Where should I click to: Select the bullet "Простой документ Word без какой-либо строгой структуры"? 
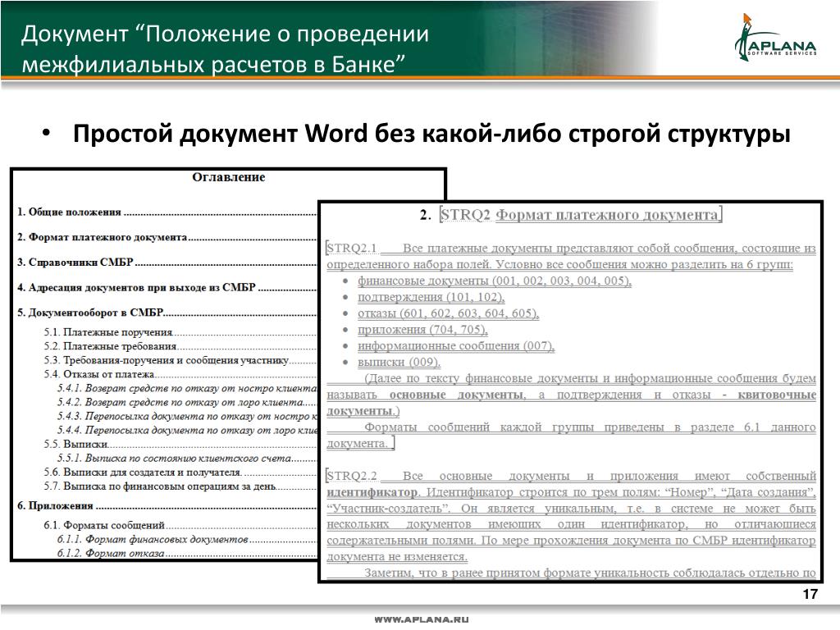[431, 134]
